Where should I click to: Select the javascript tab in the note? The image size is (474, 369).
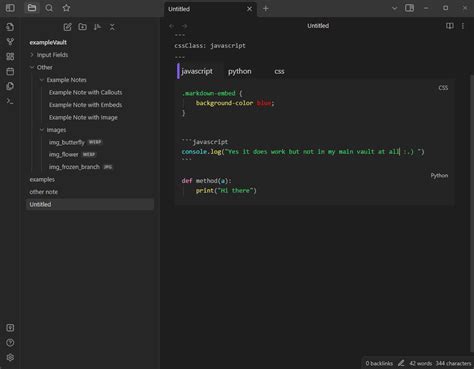(197, 71)
